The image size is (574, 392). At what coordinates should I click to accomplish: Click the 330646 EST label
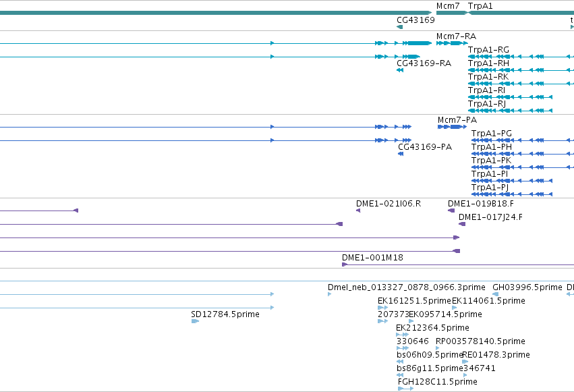point(412,341)
